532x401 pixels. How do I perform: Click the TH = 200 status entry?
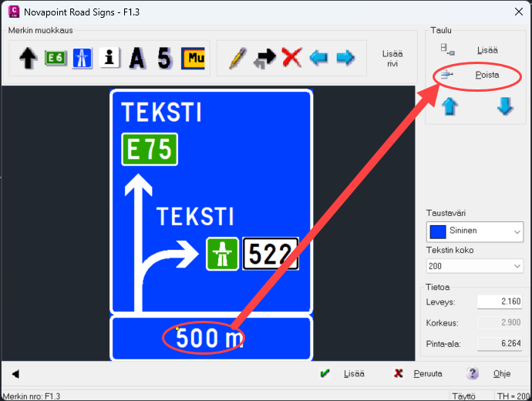click(x=513, y=396)
